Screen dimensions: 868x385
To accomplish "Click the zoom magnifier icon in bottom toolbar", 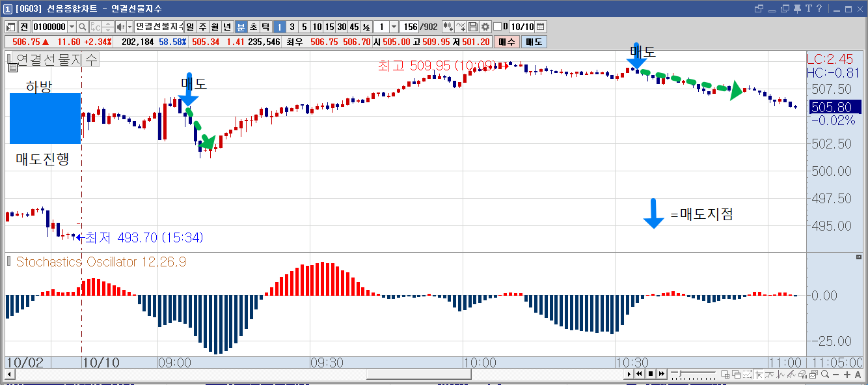I will (x=824, y=375).
